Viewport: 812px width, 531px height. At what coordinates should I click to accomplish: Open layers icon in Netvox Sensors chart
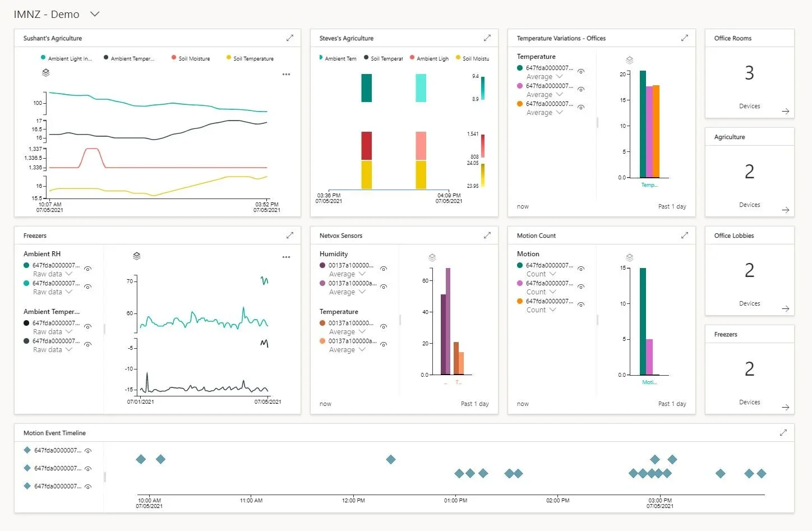click(x=432, y=258)
